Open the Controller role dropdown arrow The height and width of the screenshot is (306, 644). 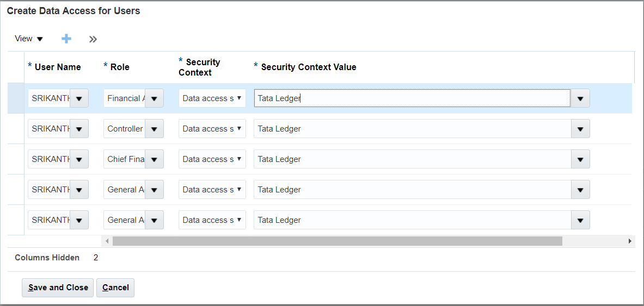154,129
